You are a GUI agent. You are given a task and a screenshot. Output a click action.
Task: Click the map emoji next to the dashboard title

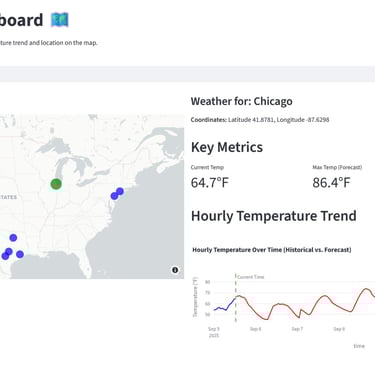(x=60, y=20)
